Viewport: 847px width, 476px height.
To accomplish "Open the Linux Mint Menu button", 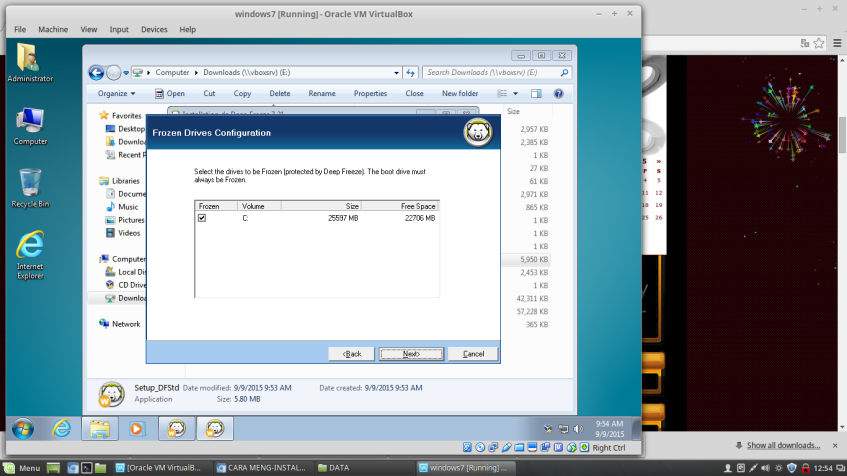I will (x=22, y=468).
